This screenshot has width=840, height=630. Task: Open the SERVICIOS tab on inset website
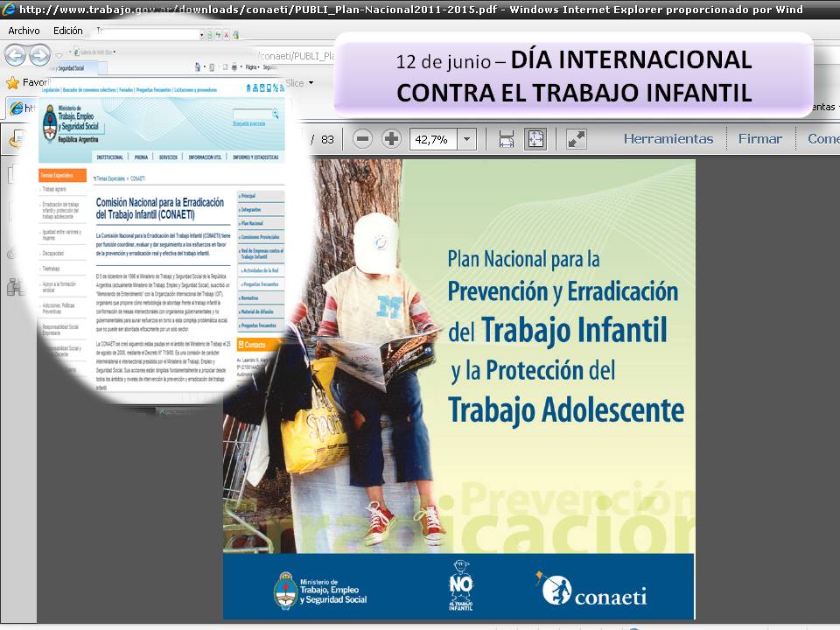coord(168,157)
